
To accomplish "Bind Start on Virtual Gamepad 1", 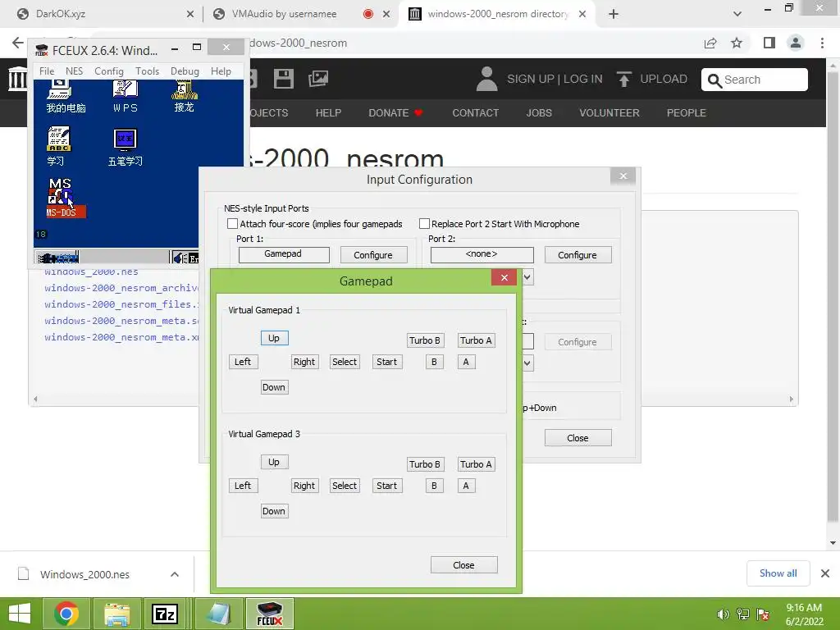I will coord(387,362).
